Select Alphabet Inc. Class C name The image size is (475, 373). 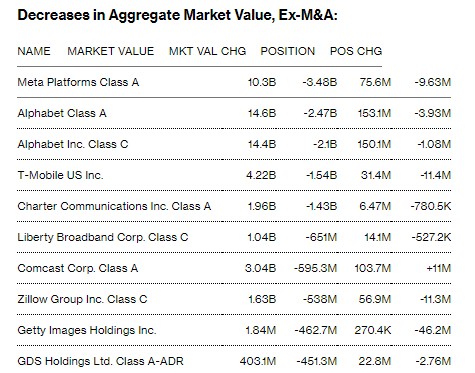pyautogui.click(x=73, y=144)
